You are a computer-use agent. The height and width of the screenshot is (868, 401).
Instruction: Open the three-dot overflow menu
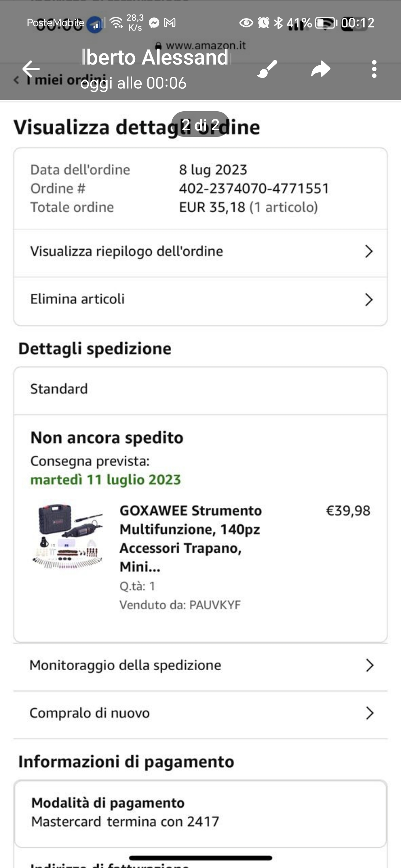click(374, 69)
